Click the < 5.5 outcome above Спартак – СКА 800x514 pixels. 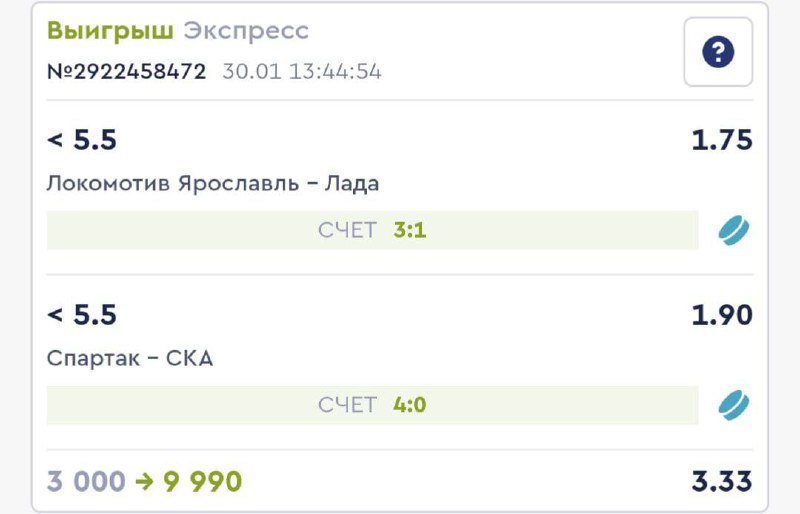pos(82,316)
